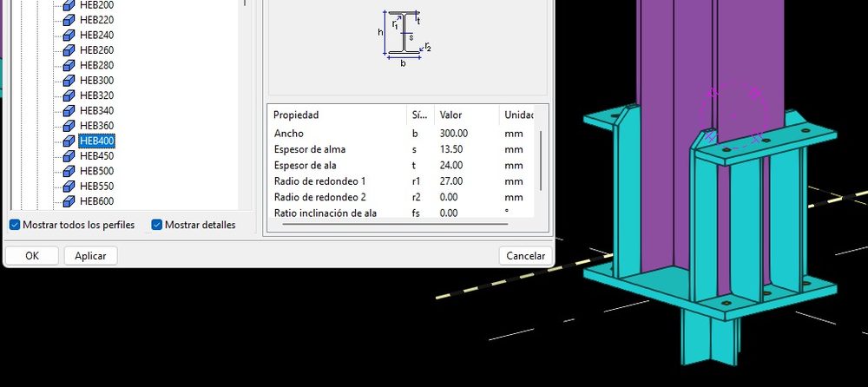Image resolution: width=868 pixels, height=387 pixels.
Task: Click the Propiedad column header
Action: [338, 115]
